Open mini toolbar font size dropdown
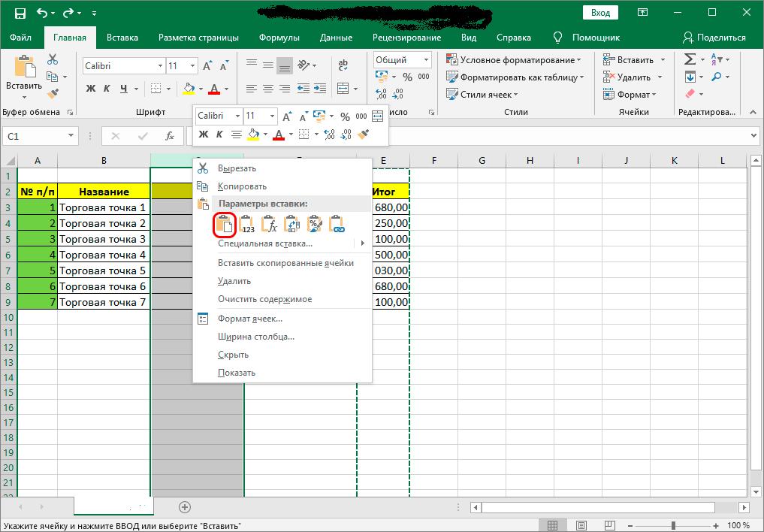 click(x=272, y=116)
